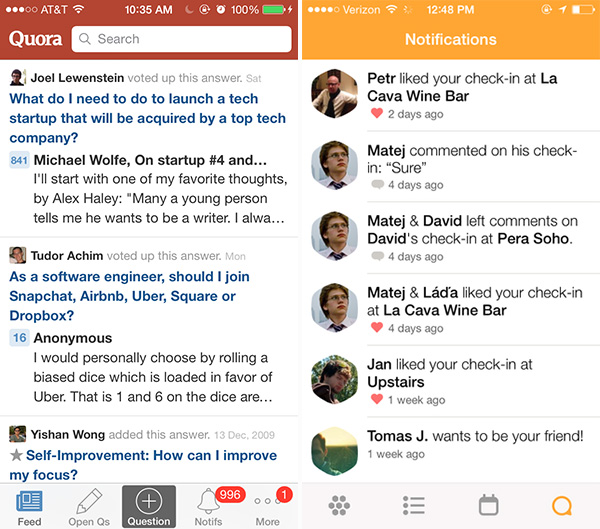Tap heart icon next to "2 days ago"
The height and width of the screenshot is (529, 600).
tap(377, 113)
